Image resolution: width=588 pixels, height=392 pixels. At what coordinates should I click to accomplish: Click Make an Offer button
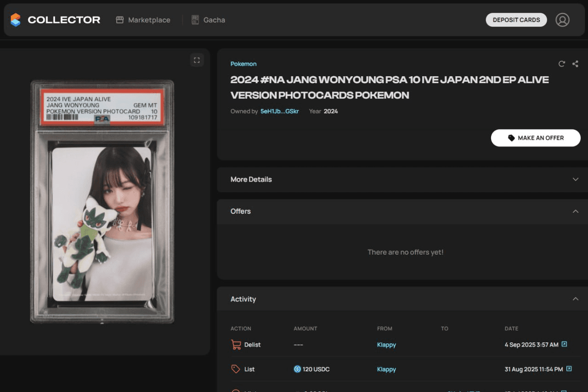(536, 138)
